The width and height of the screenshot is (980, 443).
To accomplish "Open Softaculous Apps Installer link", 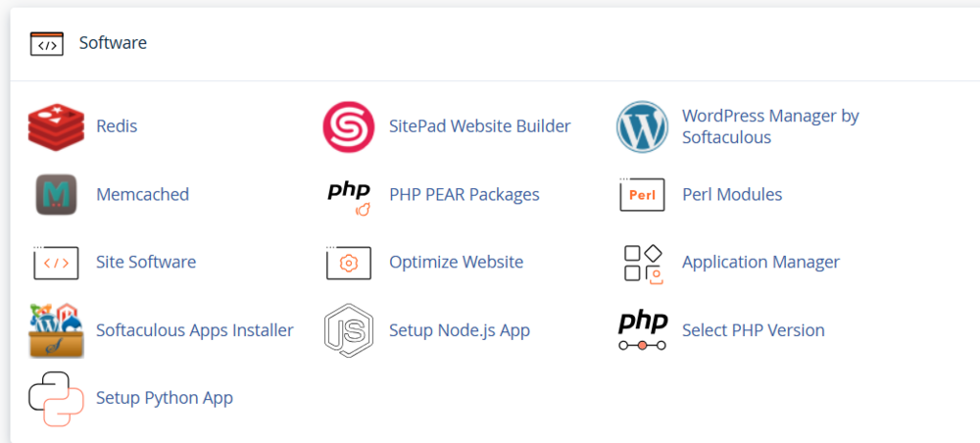I will (194, 330).
